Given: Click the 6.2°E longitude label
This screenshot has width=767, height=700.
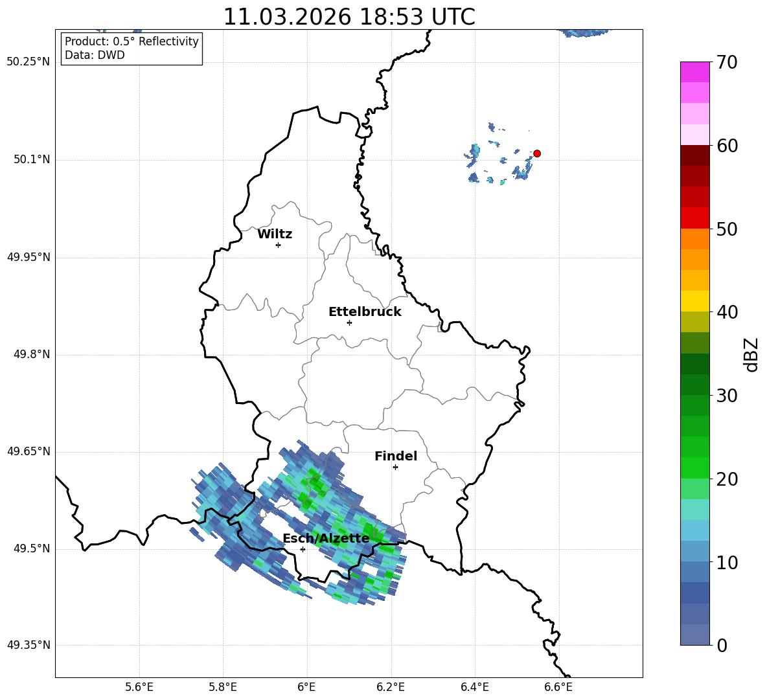Looking at the screenshot, I should point(391,687).
